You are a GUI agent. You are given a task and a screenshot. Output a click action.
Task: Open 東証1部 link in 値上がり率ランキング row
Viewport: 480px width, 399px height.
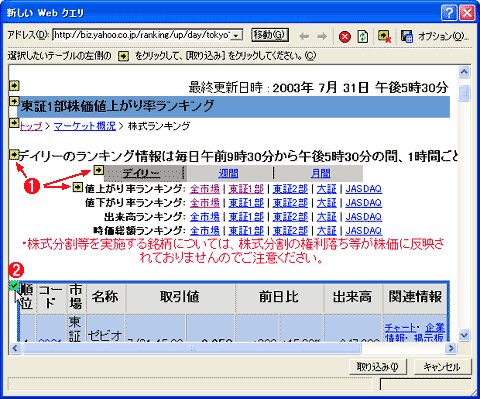click(x=246, y=189)
